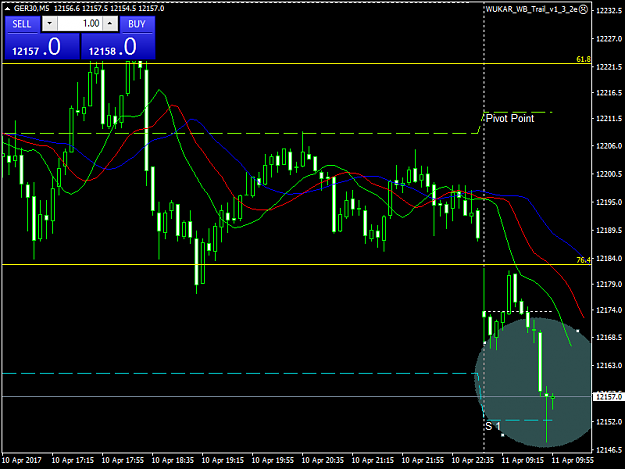Click the 12174.0 price scale value
625x469 pixels.
(x=609, y=310)
